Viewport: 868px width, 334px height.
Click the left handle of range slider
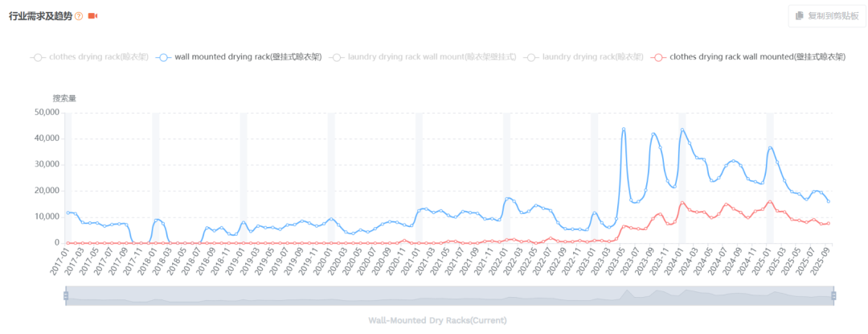coord(67,296)
